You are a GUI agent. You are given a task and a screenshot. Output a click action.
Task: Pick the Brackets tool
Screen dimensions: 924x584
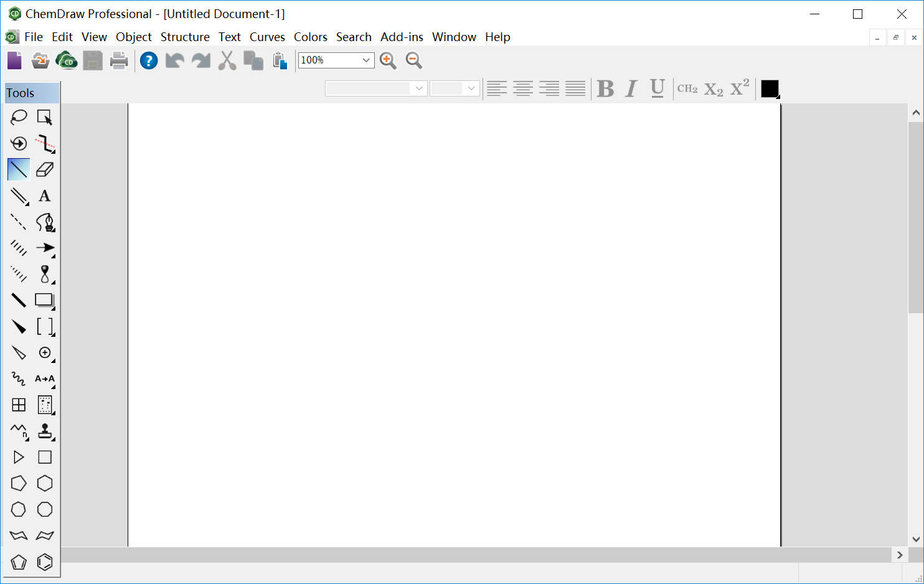tap(45, 326)
